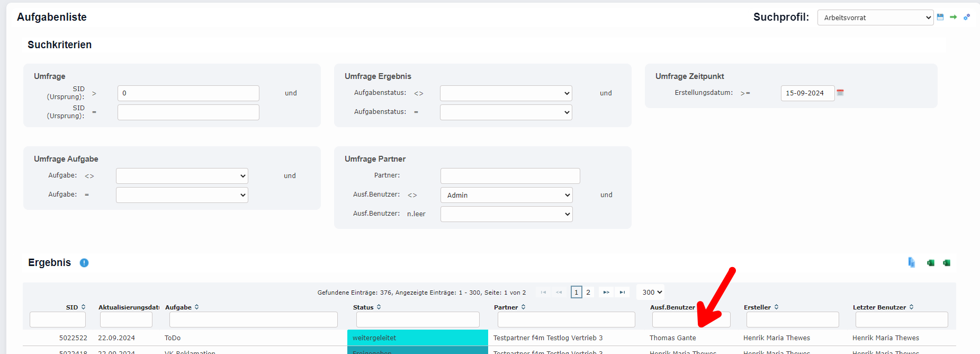Click the Partner search input field
Screen dimensions: 980x354
click(x=510, y=176)
